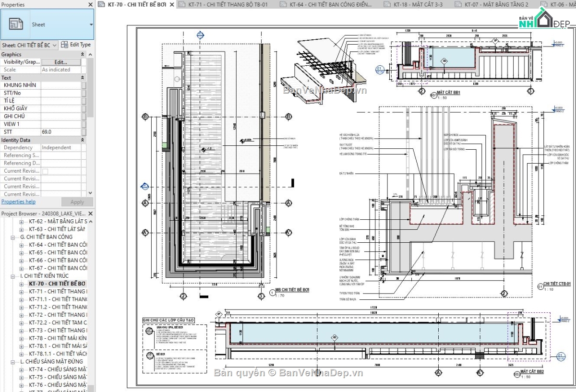
Task: Select the 'CHI TIẾT CTB-01' view title
Action: [x=557, y=284]
